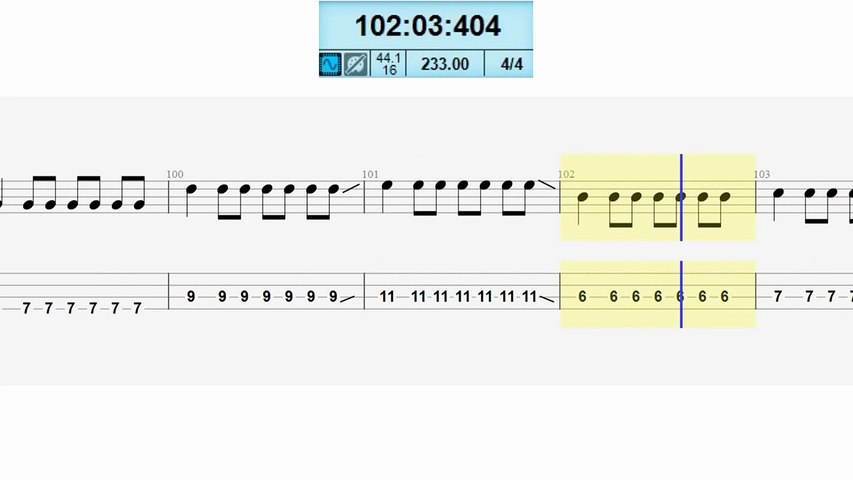Select measure number 100 label
853x480 pixels.
click(175, 174)
